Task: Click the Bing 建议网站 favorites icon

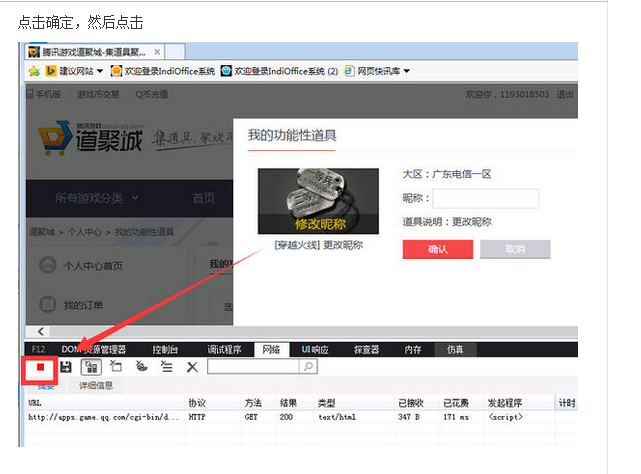Action: (50, 71)
